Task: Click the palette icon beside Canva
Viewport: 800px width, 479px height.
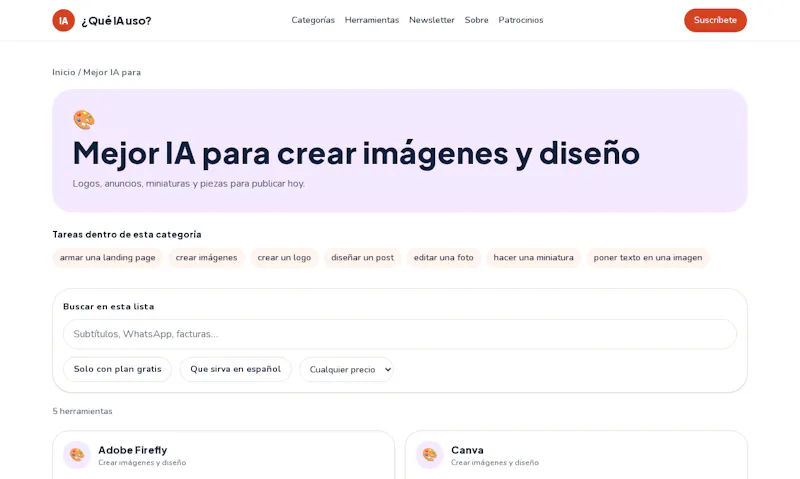Action: pyautogui.click(x=430, y=455)
